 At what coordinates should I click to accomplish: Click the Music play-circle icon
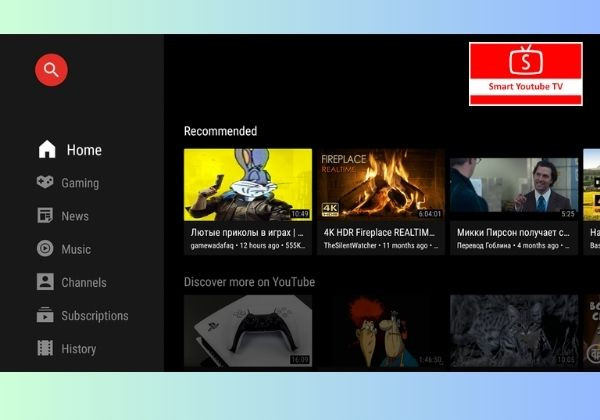pos(45,248)
